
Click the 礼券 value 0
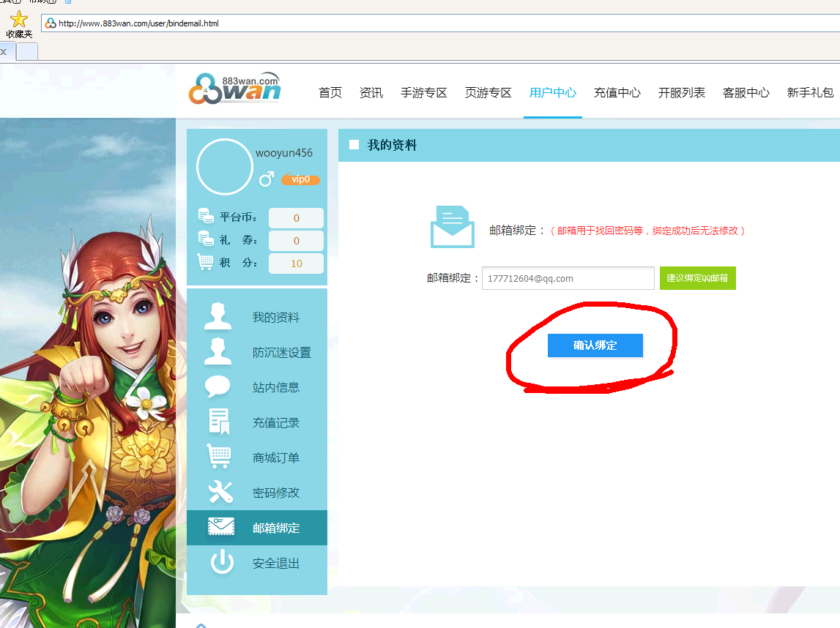(297, 241)
